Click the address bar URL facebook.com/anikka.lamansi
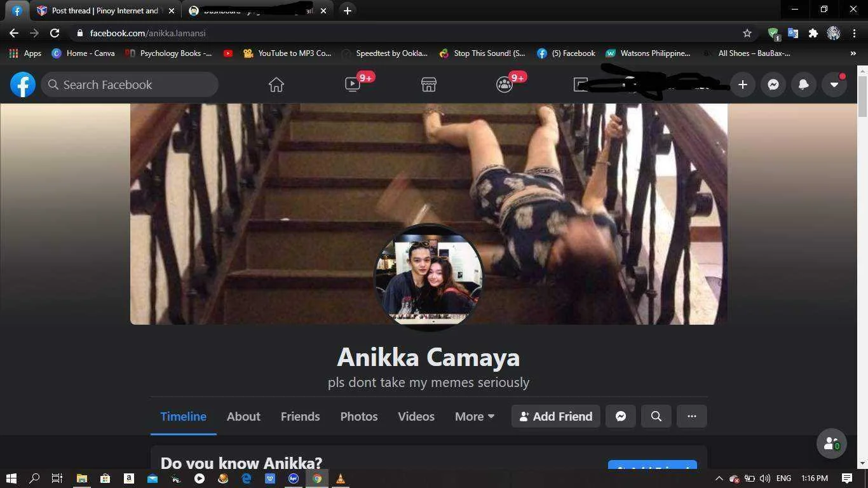The height and width of the screenshot is (488, 868). tap(147, 33)
